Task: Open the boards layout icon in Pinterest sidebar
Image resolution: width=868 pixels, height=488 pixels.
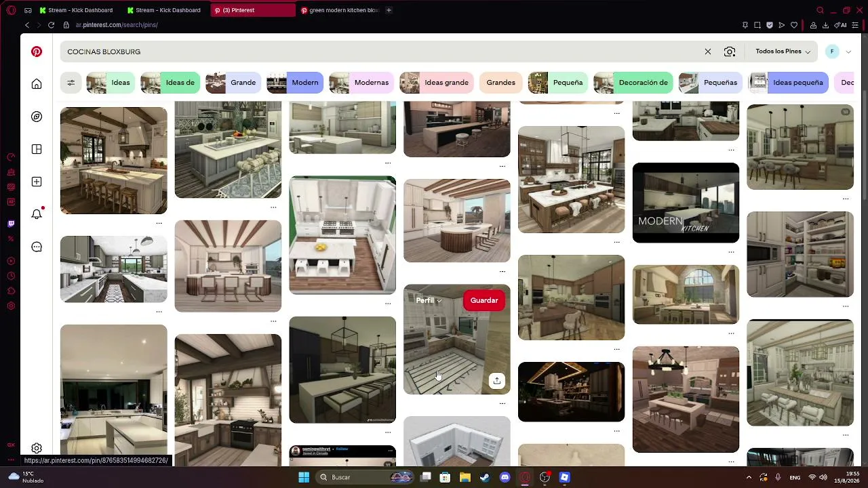Action: [x=37, y=149]
